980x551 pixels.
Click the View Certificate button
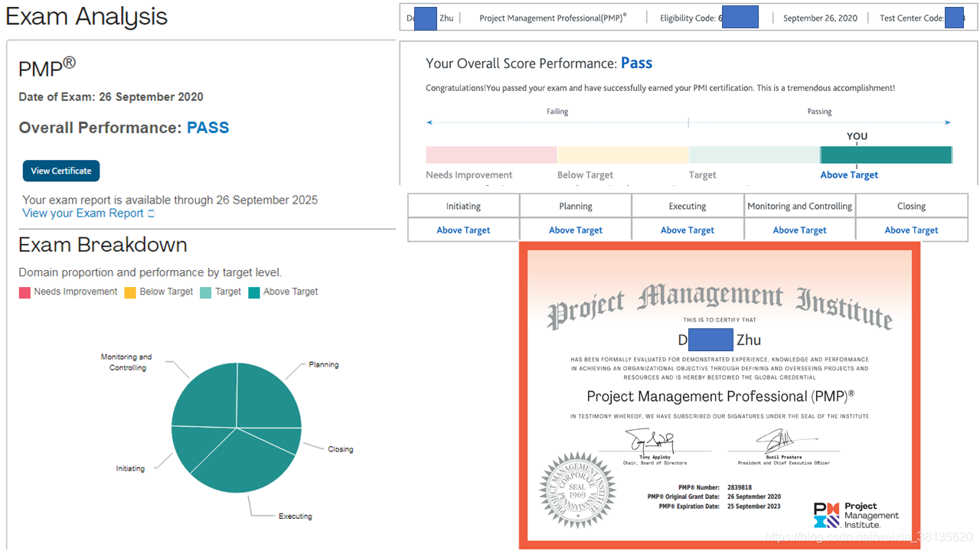click(x=61, y=171)
